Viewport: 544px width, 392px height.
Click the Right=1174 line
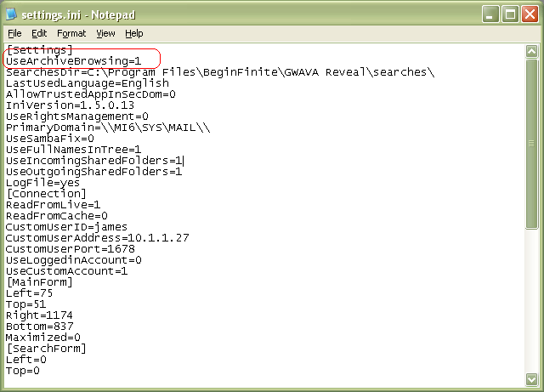coord(40,315)
